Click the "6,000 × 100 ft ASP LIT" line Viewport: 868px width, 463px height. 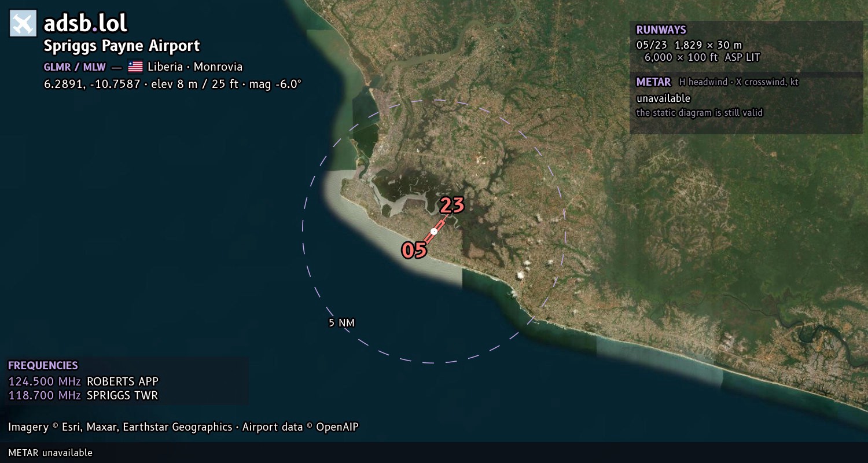(702, 57)
